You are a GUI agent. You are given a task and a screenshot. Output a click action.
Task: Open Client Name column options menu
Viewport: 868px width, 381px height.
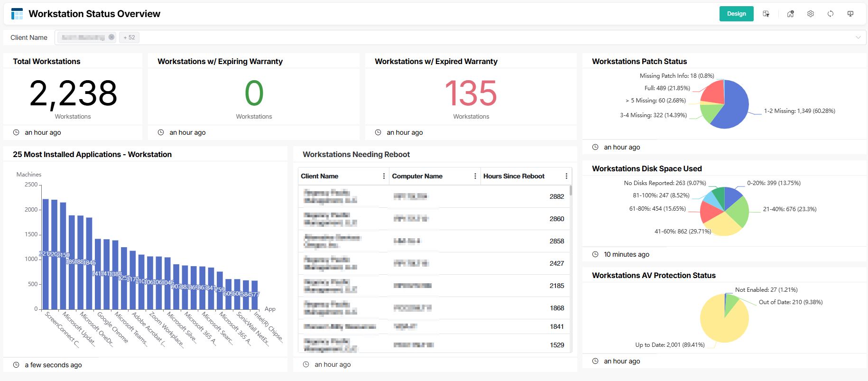(x=384, y=176)
